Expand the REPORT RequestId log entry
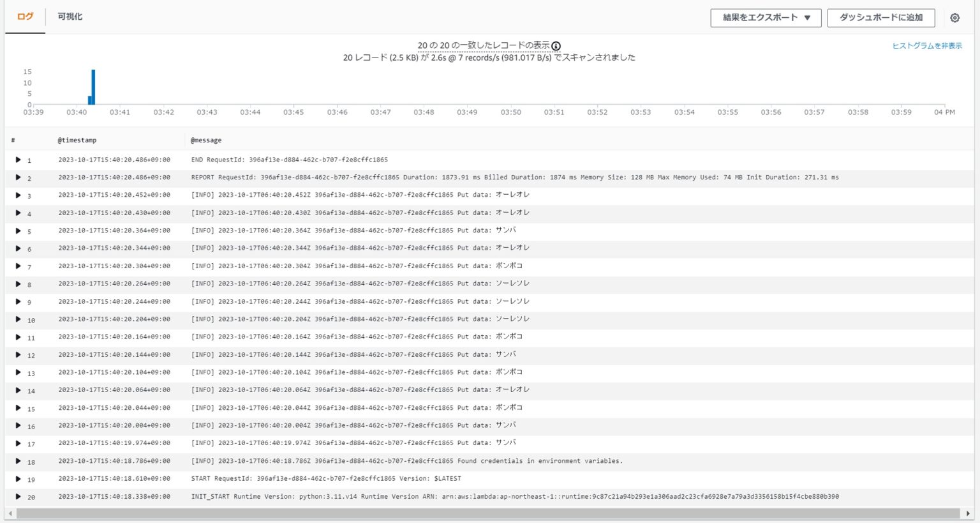This screenshot has height=523, width=980. point(18,177)
